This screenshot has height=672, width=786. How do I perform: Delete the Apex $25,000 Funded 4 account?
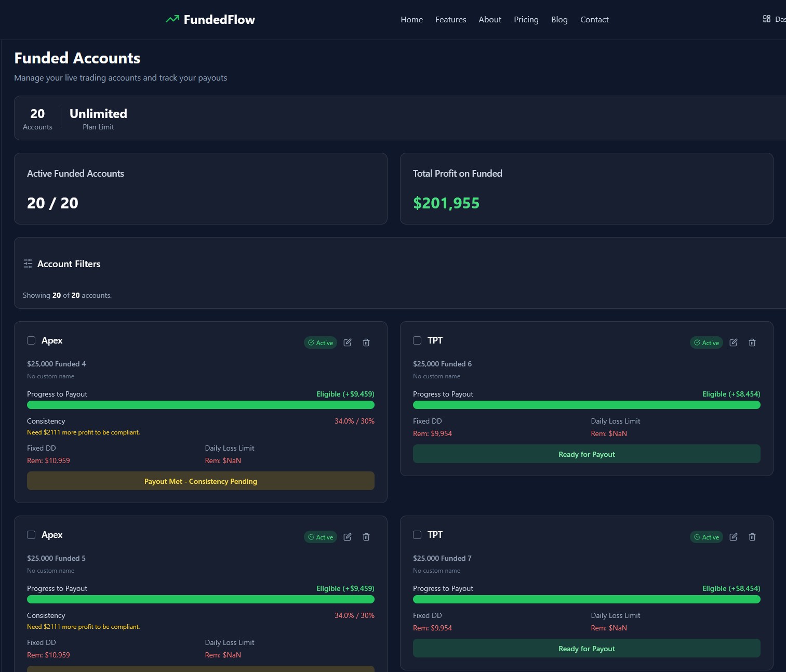pos(366,342)
